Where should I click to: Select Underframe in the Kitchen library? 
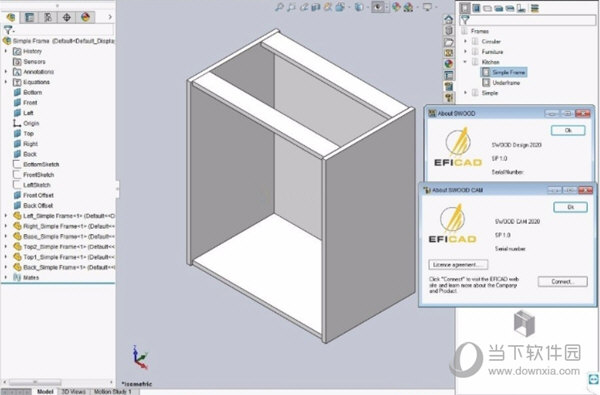point(501,82)
